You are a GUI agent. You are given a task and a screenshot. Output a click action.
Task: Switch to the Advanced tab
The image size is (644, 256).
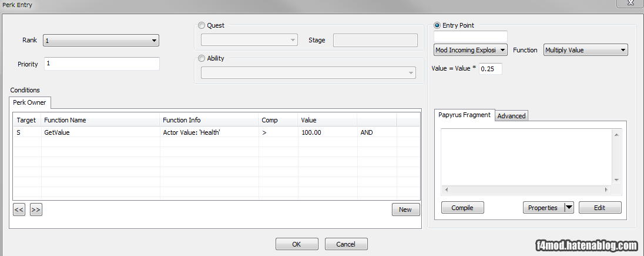511,116
